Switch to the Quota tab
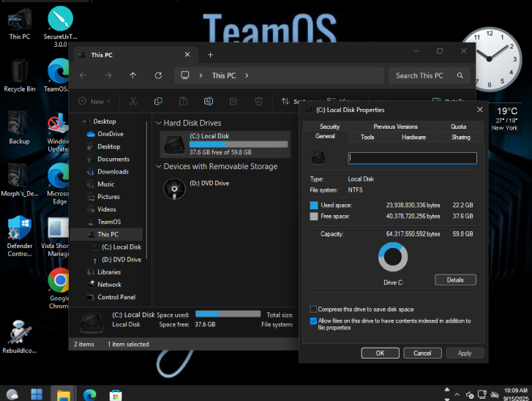Viewport: 532px width, 401px height. coord(458,127)
